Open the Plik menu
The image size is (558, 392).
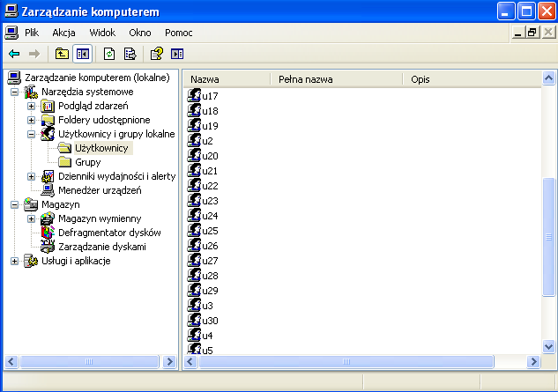coord(32,33)
